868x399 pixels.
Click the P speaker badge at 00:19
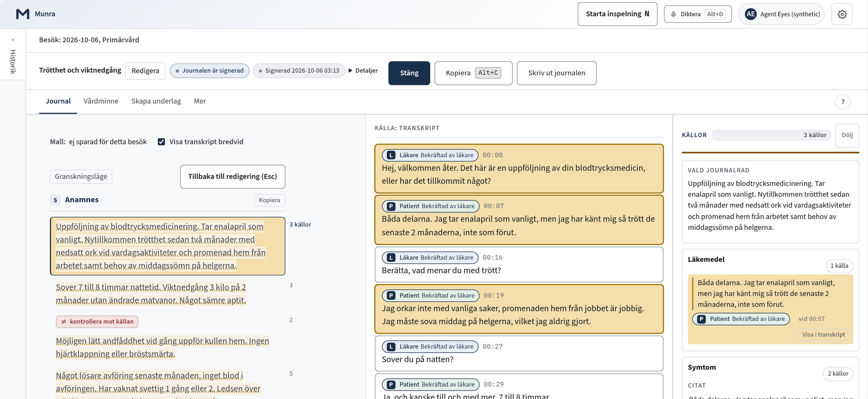pyautogui.click(x=391, y=295)
